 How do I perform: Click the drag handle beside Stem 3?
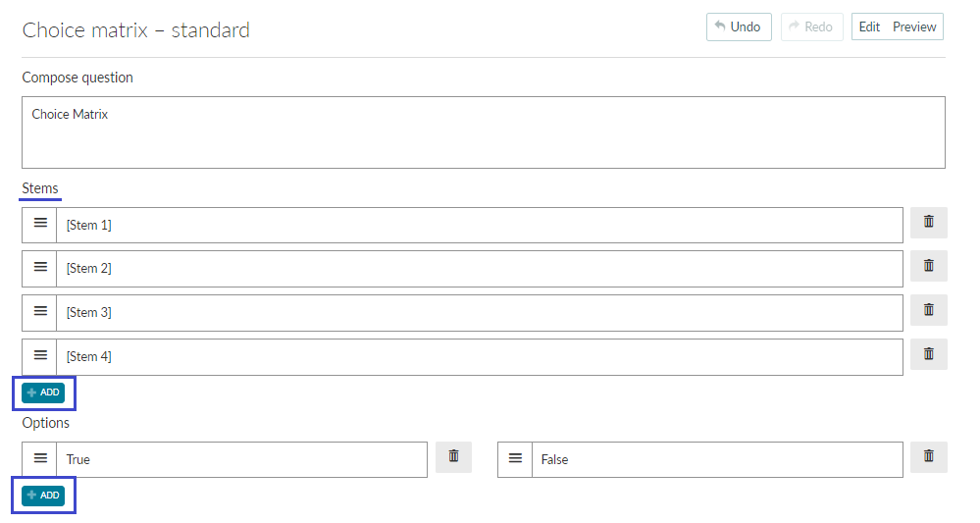40,312
